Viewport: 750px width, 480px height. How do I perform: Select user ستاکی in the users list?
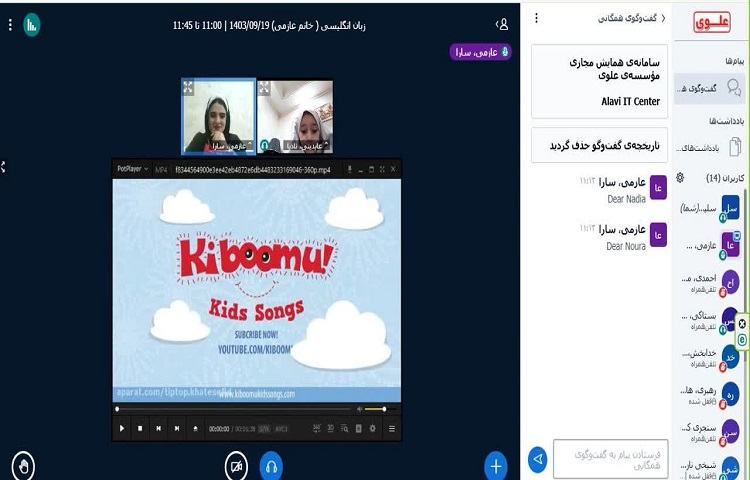tap(709, 321)
